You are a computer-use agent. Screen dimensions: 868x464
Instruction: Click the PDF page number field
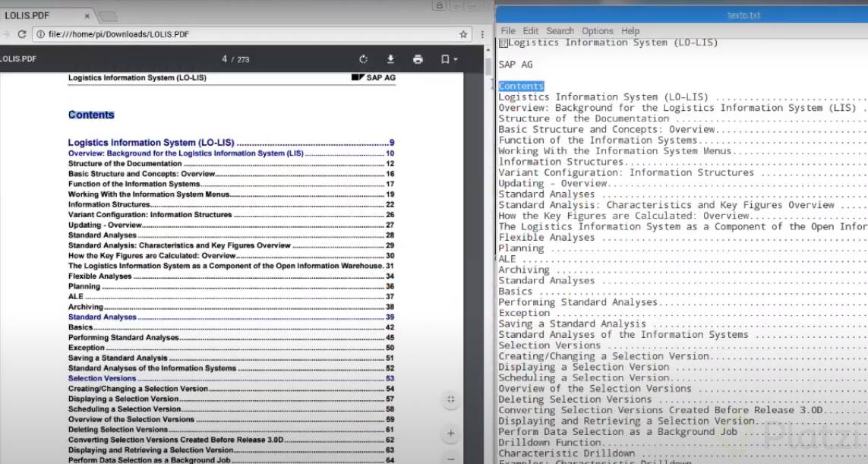pos(224,59)
